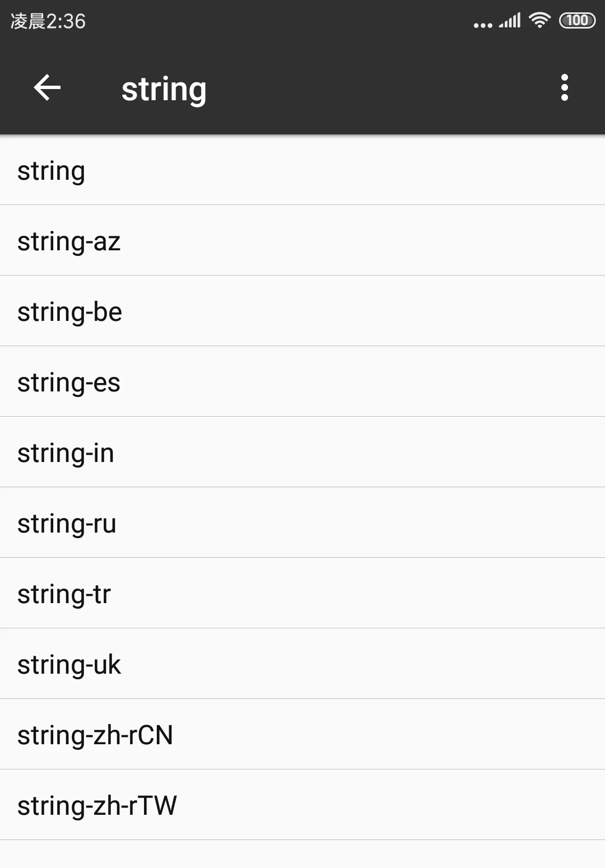Image resolution: width=605 pixels, height=868 pixels.
Task: Tap the "string" toolbar title
Action: [x=164, y=89]
